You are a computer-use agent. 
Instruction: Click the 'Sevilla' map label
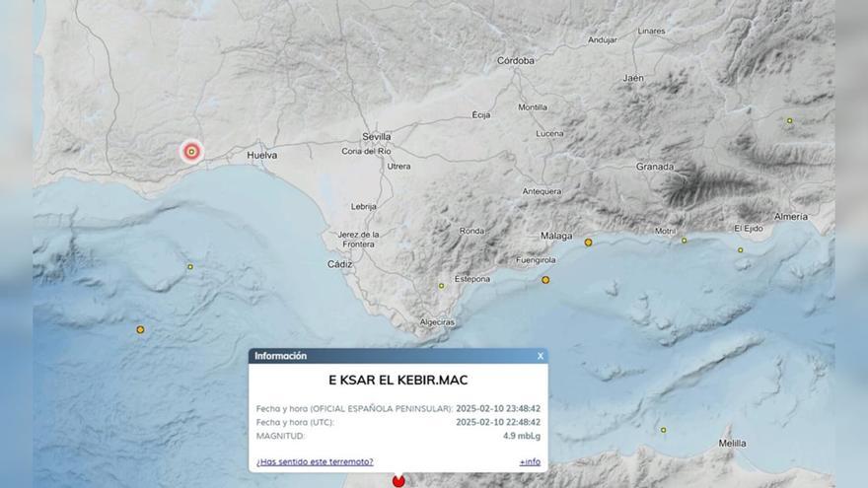pyautogui.click(x=377, y=137)
